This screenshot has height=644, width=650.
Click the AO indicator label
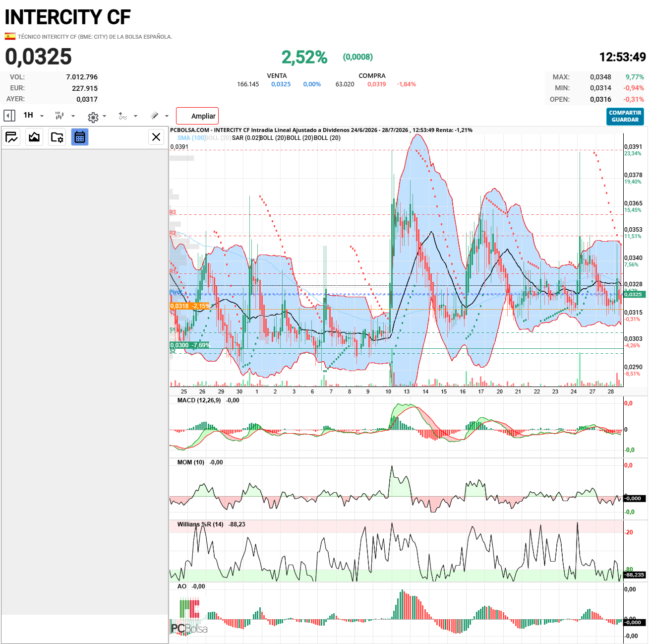click(182, 586)
